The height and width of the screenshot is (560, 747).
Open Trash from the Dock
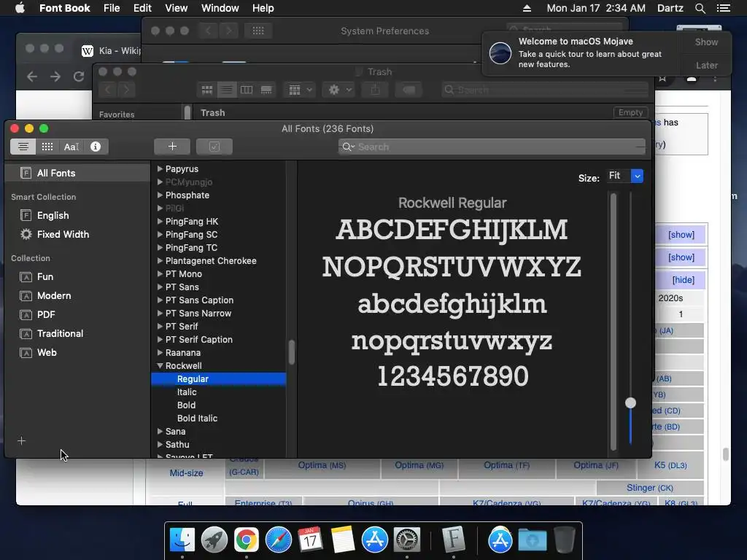(x=565, y=540)
